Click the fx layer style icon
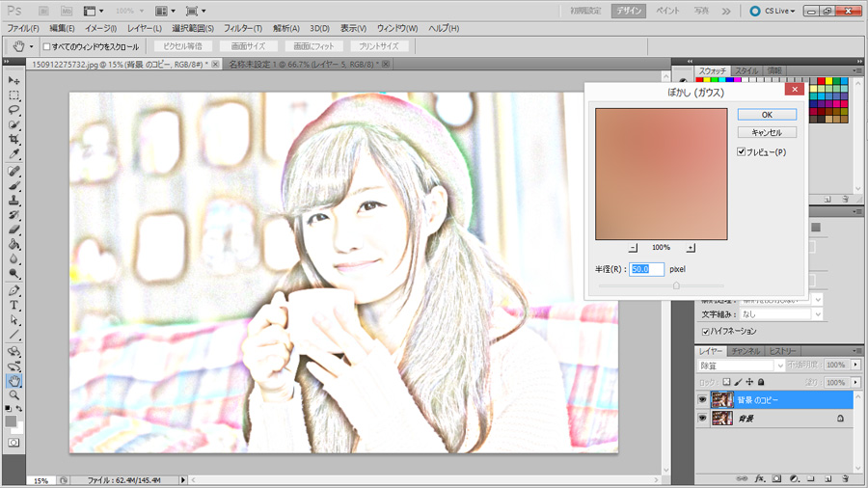 (760, 478)
